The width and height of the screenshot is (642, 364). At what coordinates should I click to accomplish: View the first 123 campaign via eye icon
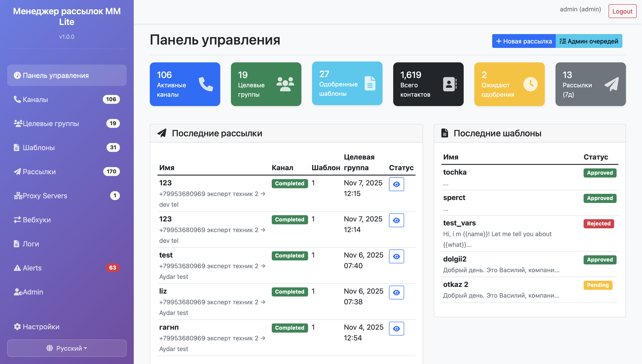(x=396, y=184)
